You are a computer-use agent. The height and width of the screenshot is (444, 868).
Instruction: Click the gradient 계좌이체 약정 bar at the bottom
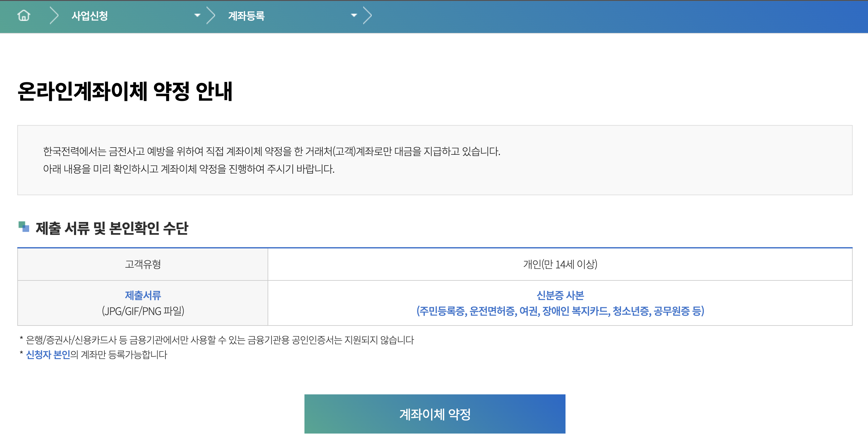(x=435, y=414)
